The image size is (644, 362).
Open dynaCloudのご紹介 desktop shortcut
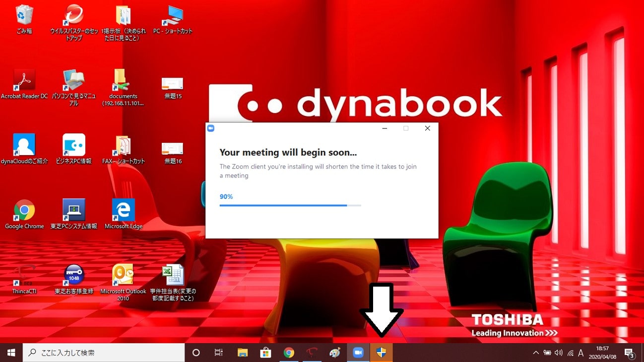(24, 149)
